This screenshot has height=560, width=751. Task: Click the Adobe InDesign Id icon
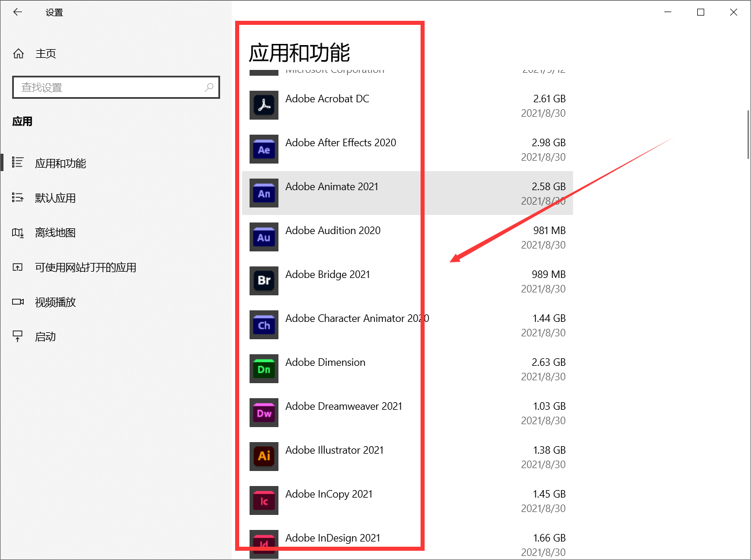264,544
